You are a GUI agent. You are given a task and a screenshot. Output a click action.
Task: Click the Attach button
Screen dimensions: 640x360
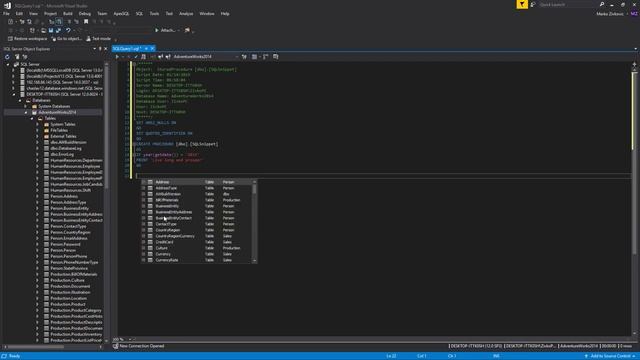165,30
